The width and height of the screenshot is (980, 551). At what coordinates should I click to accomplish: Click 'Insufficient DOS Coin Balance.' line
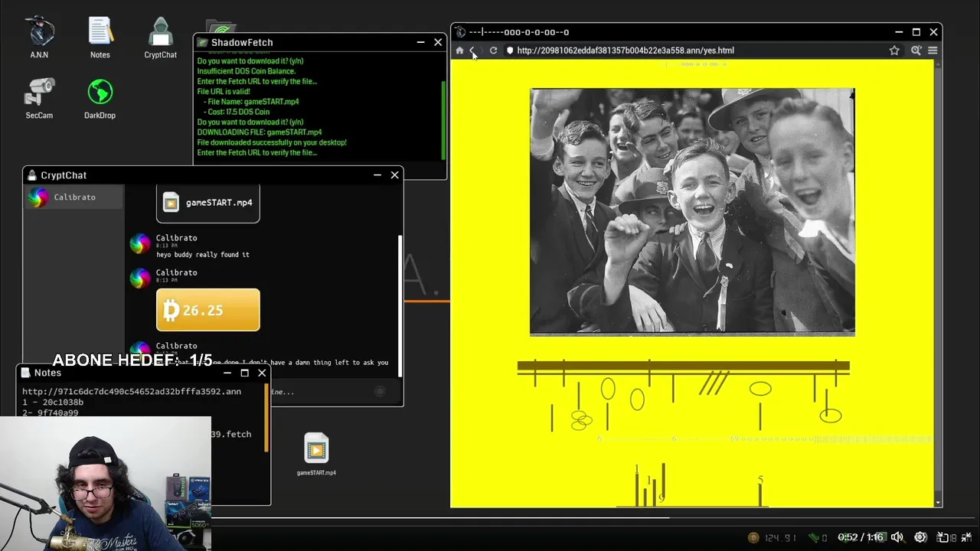(x=247, y=71)
